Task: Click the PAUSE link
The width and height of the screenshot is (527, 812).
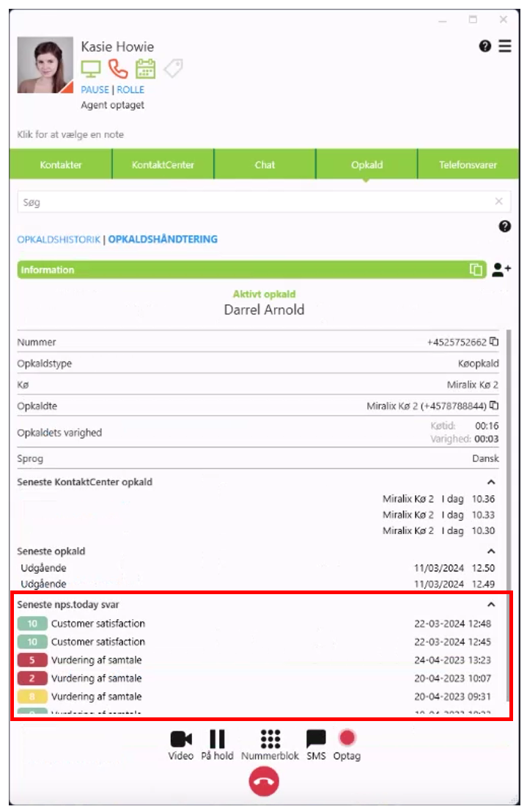Action: (x=95, y=89)
